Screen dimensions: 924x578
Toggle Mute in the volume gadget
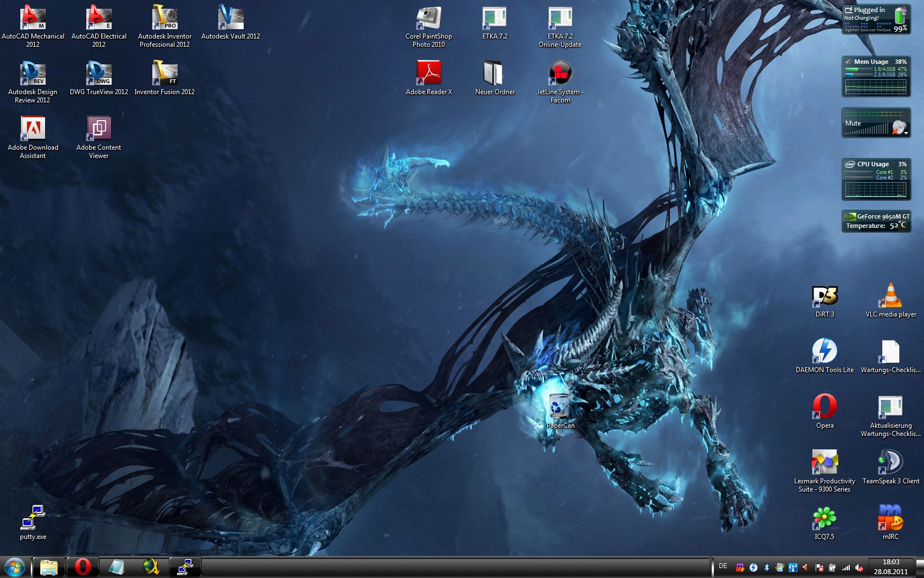(853, 123)
